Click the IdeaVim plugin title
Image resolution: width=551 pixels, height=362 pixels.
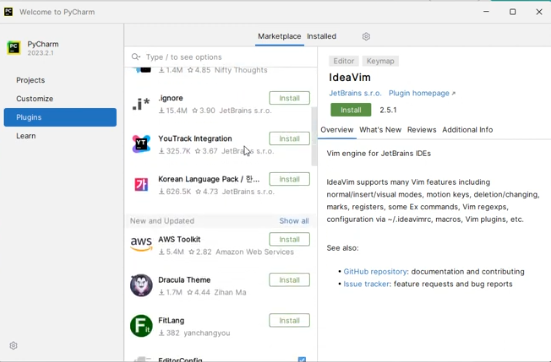point(350,77)
